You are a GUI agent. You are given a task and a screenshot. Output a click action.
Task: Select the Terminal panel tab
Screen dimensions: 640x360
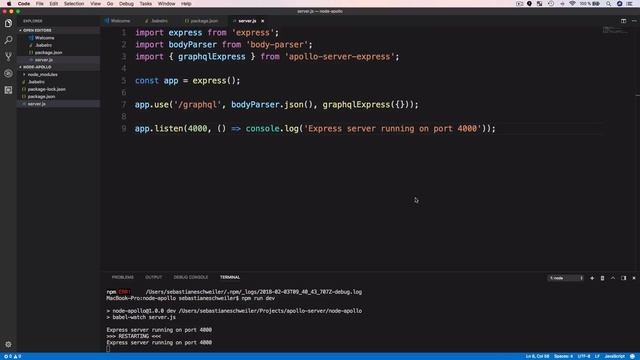tap(230, 278)
